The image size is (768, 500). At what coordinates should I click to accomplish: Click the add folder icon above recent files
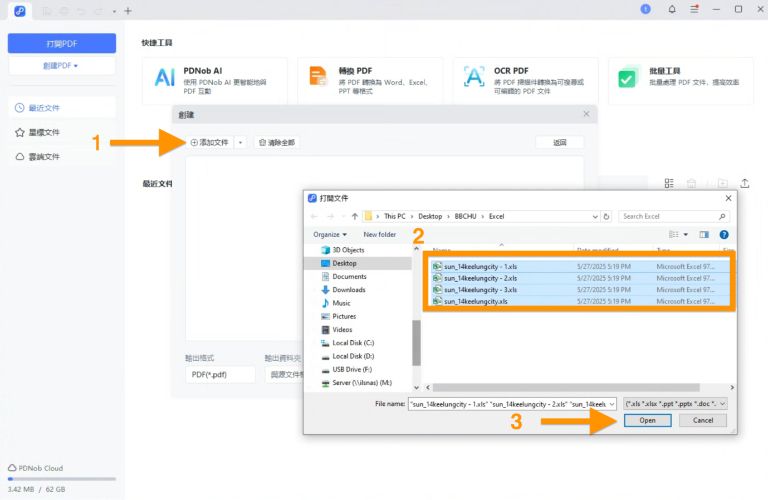click(723, 183)
